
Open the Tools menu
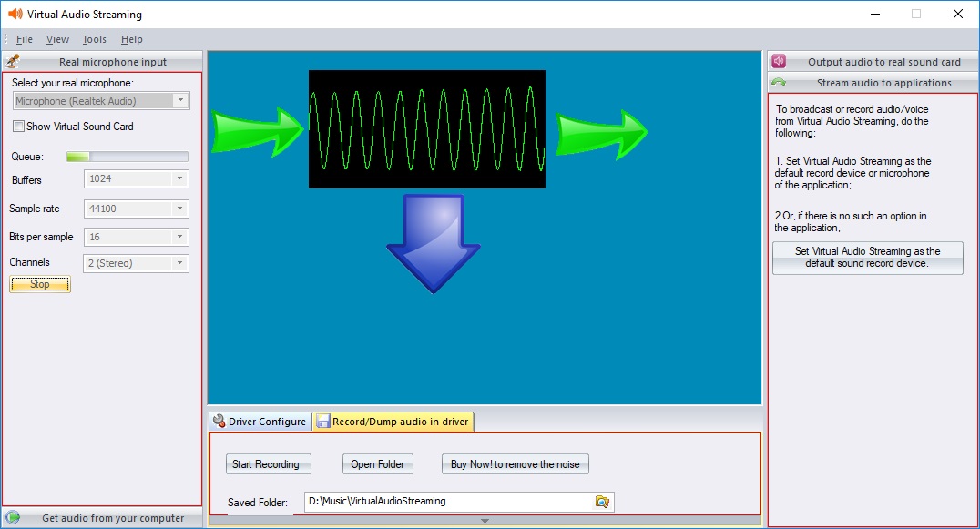tap(94, 39)
